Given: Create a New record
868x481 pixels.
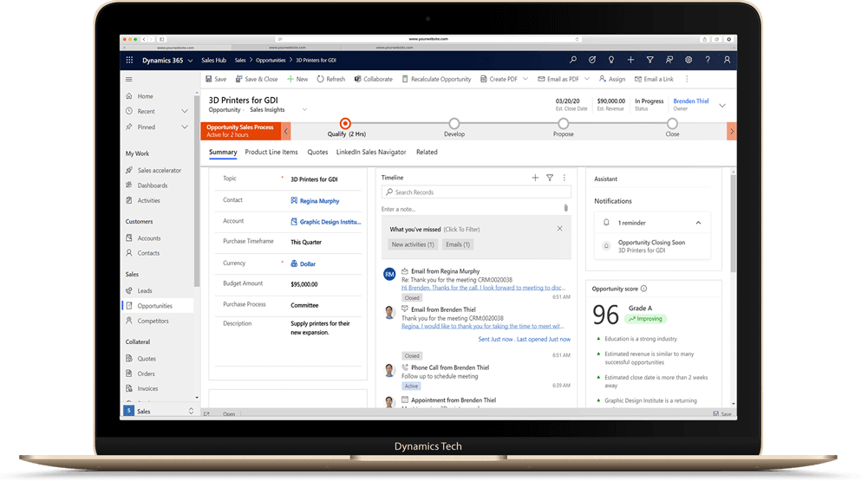Looking at the screenshot, I should pyautogui.click(x=297, y=79).
